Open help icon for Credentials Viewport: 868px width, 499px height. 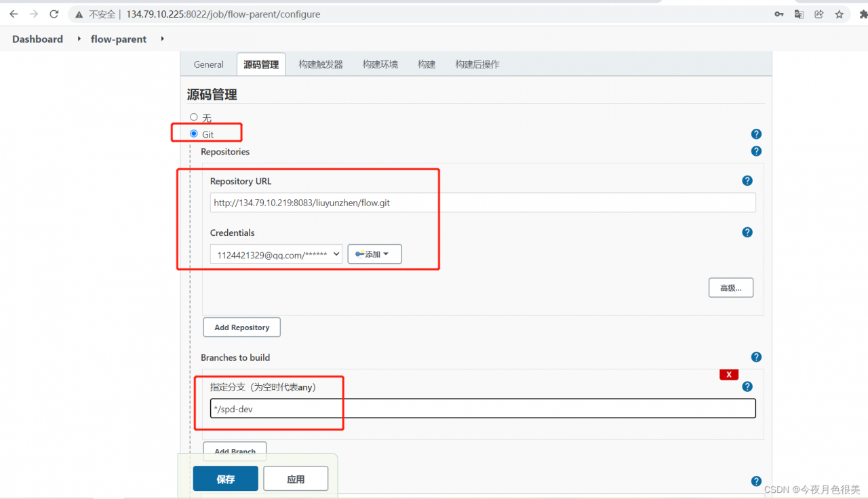pos(747,232)
